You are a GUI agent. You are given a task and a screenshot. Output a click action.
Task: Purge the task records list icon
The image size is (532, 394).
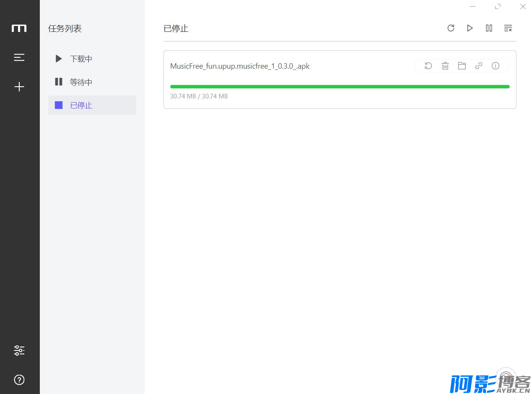click(508, 28)
